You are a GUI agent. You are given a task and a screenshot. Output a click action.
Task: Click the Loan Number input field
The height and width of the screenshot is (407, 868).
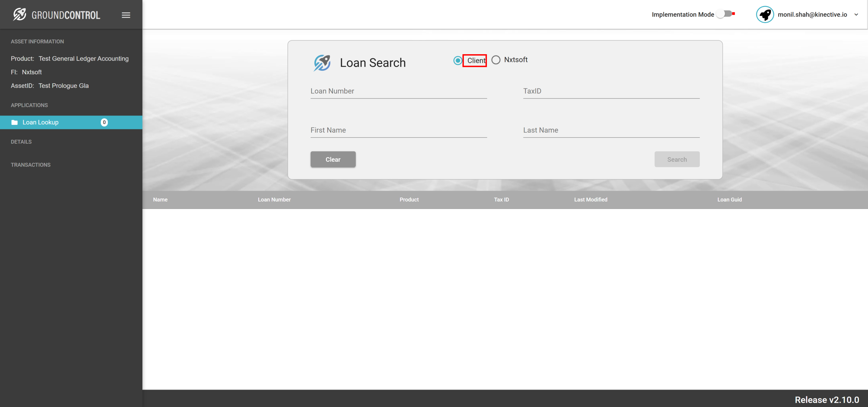398,91
